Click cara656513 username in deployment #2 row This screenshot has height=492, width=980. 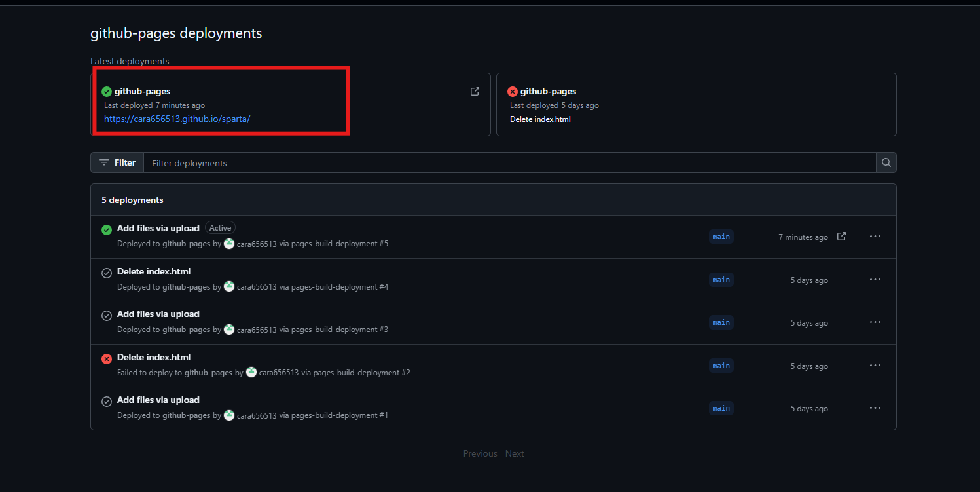(x=279, y=373)
